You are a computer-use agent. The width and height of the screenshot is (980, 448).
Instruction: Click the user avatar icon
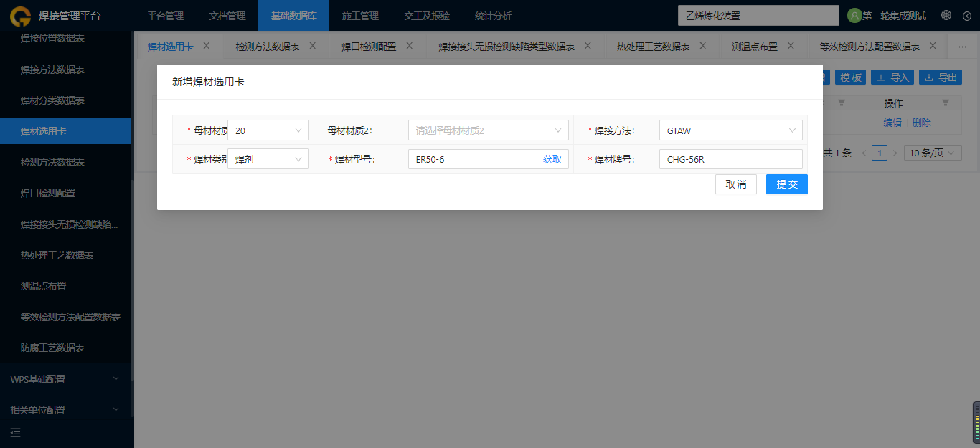[854, 15]
